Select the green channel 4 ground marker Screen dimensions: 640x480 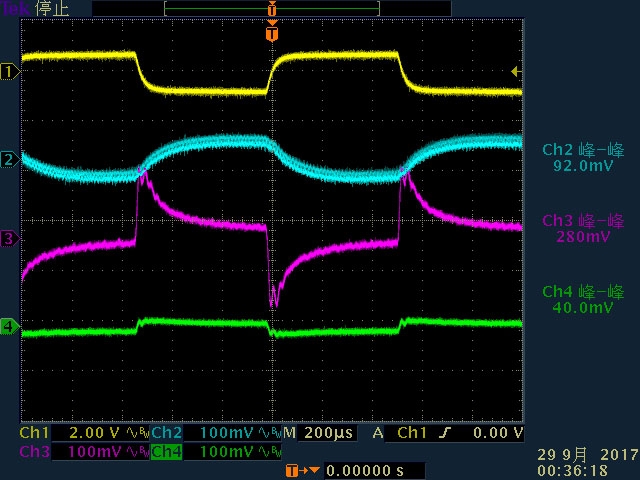(10, 327)
